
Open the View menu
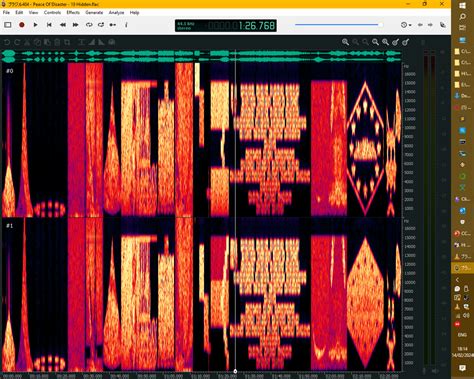pyautogui.click(x=33, y=12)
